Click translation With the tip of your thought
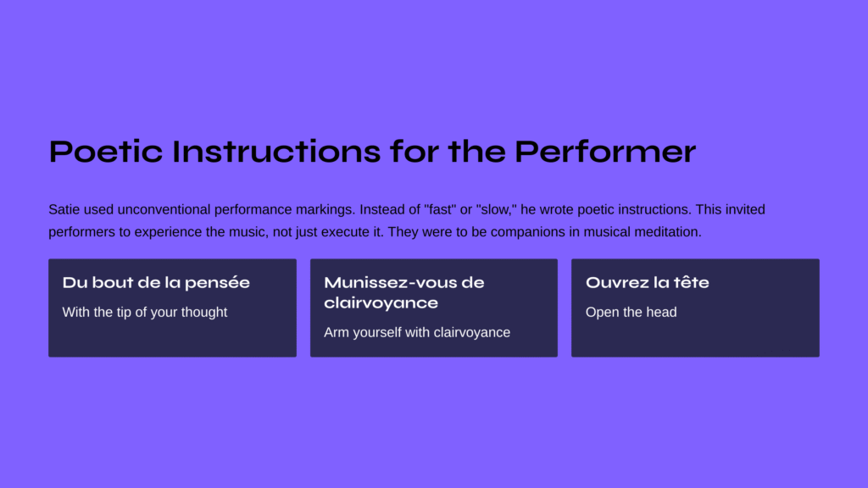Viewport: 868px width, 488px height. 144,312
